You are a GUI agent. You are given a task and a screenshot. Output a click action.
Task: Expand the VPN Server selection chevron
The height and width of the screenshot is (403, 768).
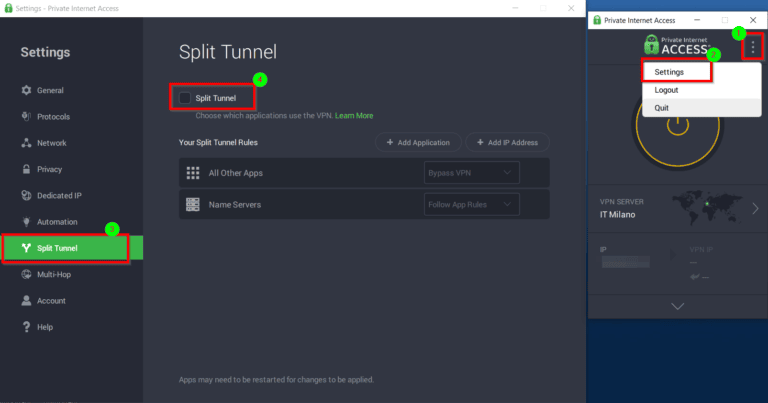(755, 209)
